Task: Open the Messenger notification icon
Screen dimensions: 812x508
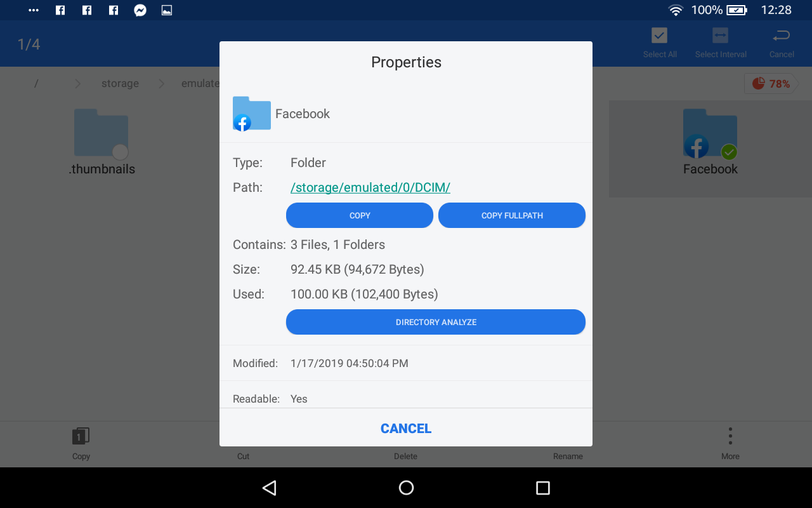Action: [140, 10]
